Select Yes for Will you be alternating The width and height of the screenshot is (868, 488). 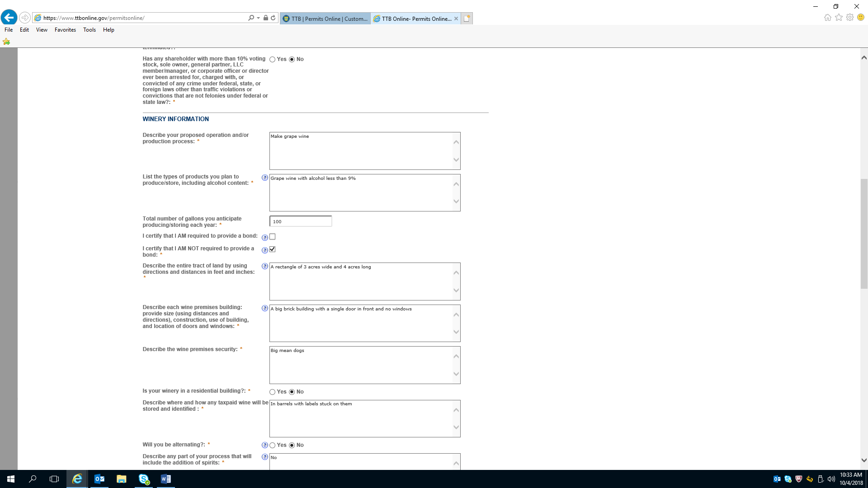[x=272, y=445]
